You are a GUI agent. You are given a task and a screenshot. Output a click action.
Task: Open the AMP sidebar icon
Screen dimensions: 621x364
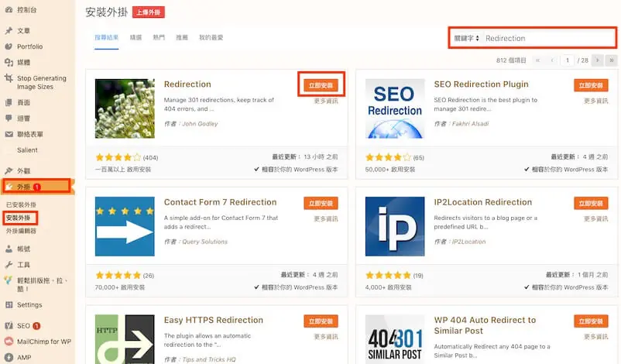click(9, 357)
